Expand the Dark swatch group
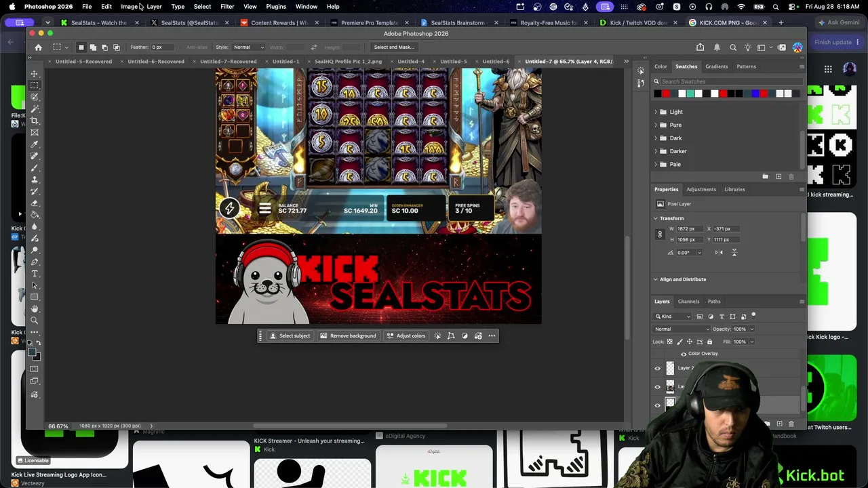This screenshot has height=488, width=868. tap(656, 138)
